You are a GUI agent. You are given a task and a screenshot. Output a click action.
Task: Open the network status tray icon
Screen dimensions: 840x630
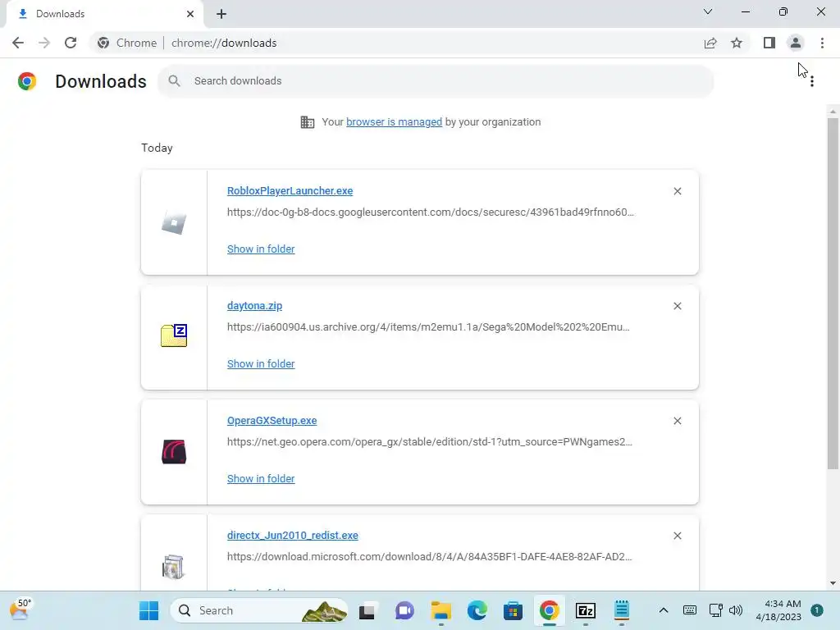pos(715,610)
